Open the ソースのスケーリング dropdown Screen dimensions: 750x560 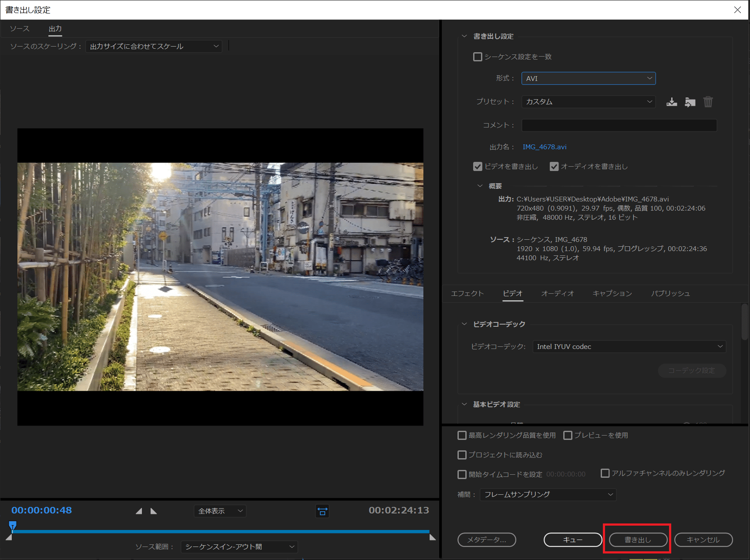pos(154,46)
